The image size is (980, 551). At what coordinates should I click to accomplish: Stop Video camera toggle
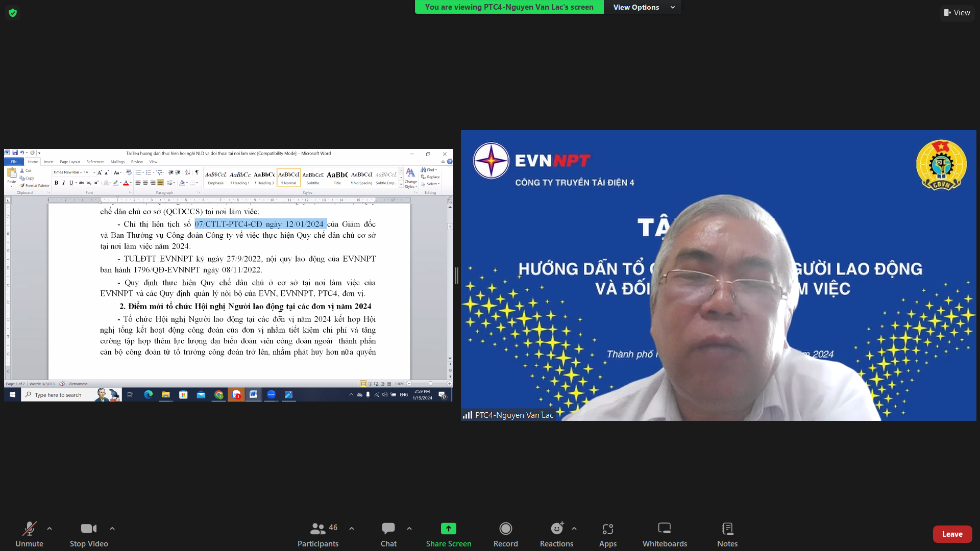[x=89, y=534]
